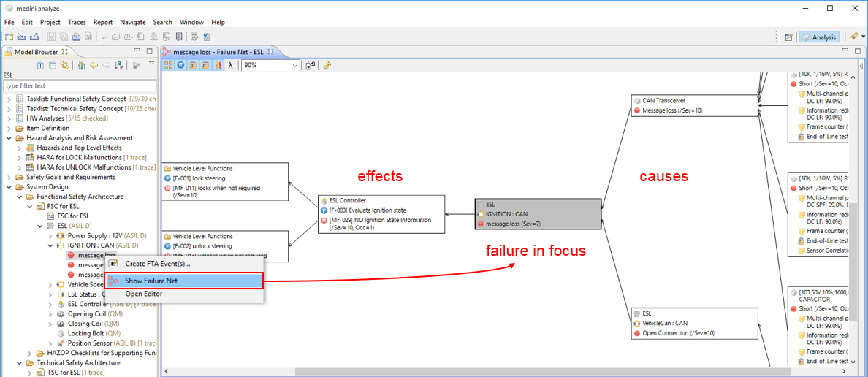
Task: Click the icon right of zoom dropdown
Action: pyautogui.click(x=310, y=65)
